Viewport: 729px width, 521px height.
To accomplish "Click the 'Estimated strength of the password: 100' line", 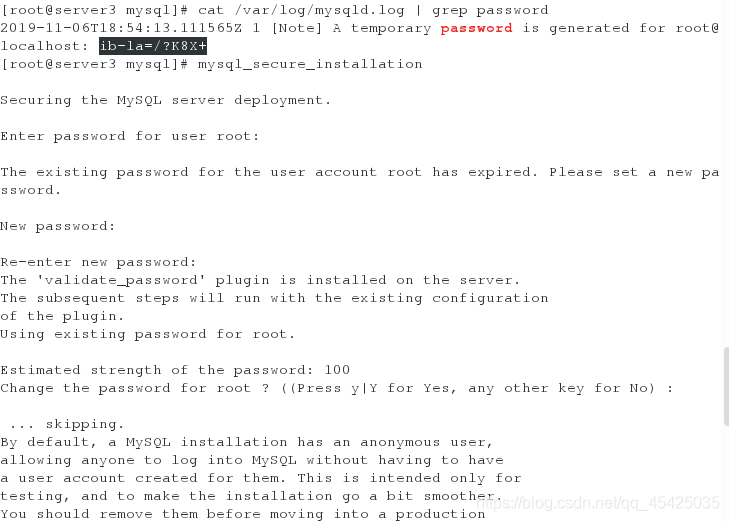I will pos(175,370).
